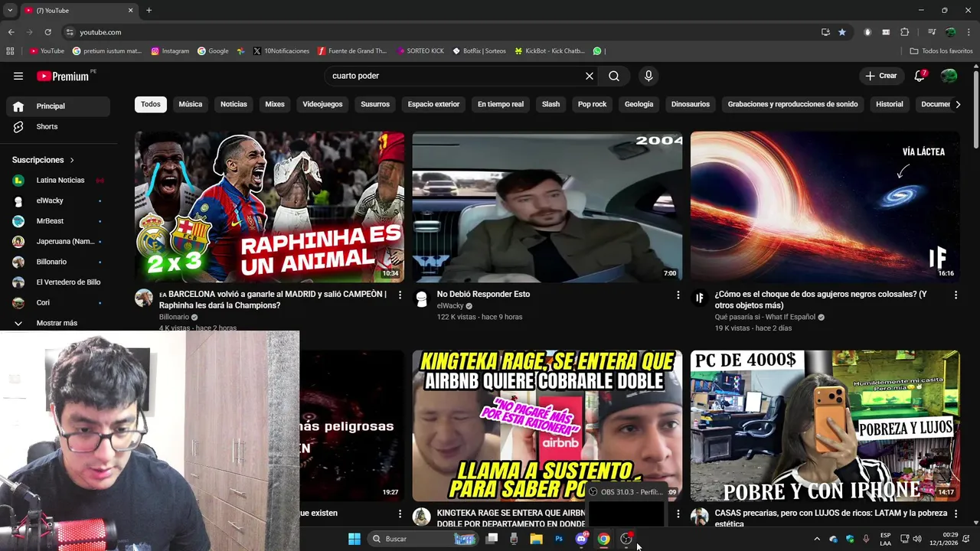Screen dimensions: 980x551
Task: Open the Windows Start menu
Action: pos(354,539)
